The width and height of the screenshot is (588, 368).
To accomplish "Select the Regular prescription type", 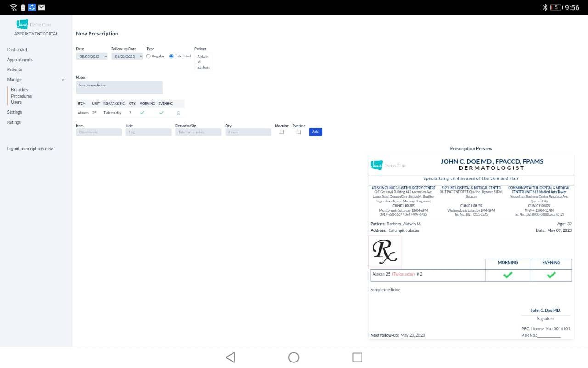I will coord(148,57).
